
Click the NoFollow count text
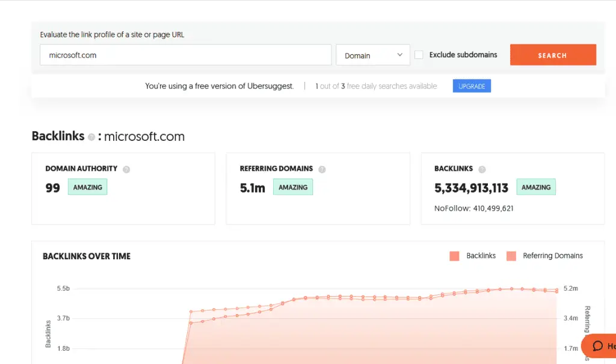click(474, 209)
